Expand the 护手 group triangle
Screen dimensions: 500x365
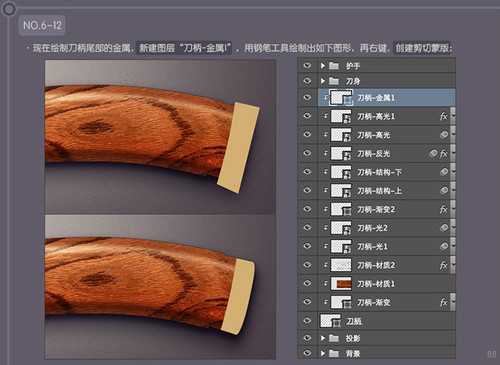click(x=323, y=66)
